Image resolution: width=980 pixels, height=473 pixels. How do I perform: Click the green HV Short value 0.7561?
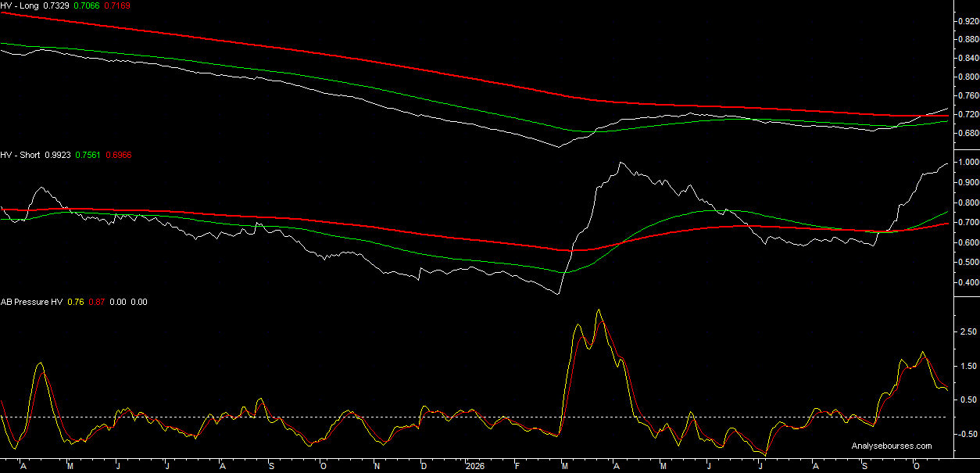tap(87, 155)
